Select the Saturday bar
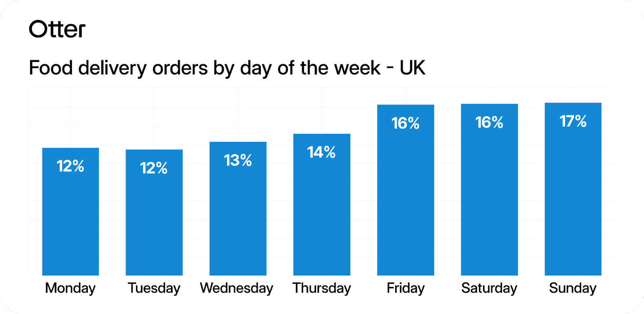The image size is (644, 314). 489,201
